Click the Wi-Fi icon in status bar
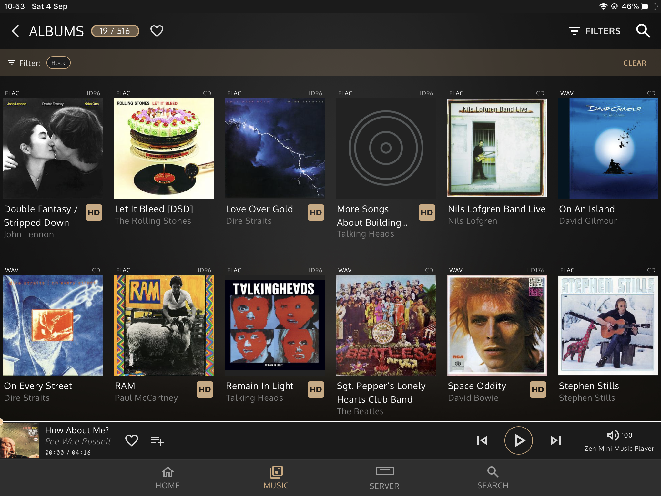The width and height of the screenshot is (661, 496). point(603,6)
